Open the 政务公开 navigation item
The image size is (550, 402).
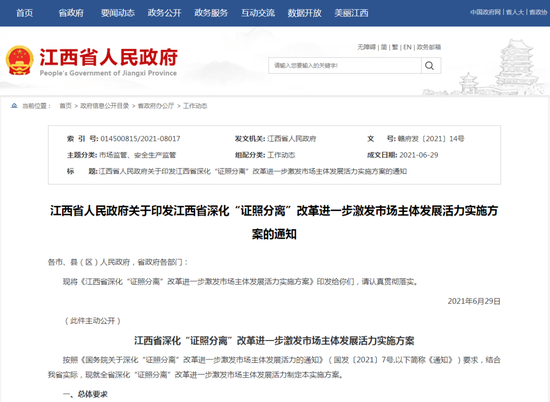(x=165, y=13)
